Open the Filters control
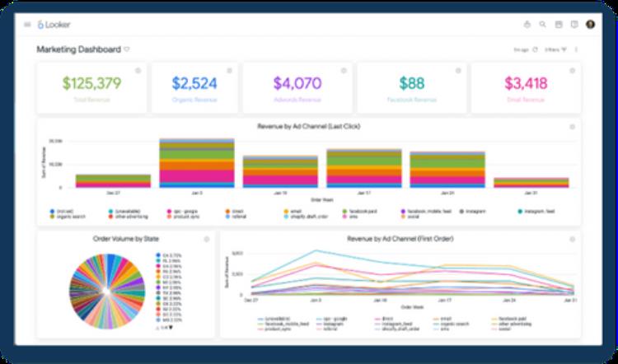 coord(555,49)
